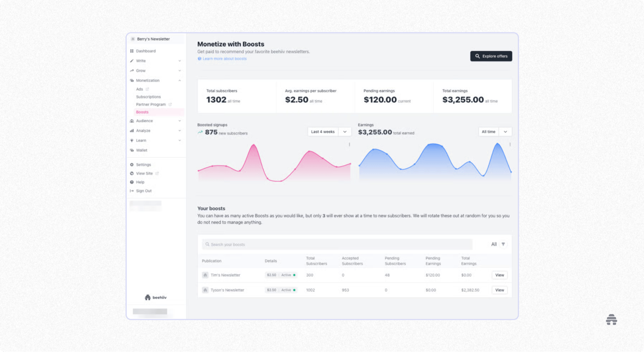Open the Learn more about boosts link

[225, 58]
